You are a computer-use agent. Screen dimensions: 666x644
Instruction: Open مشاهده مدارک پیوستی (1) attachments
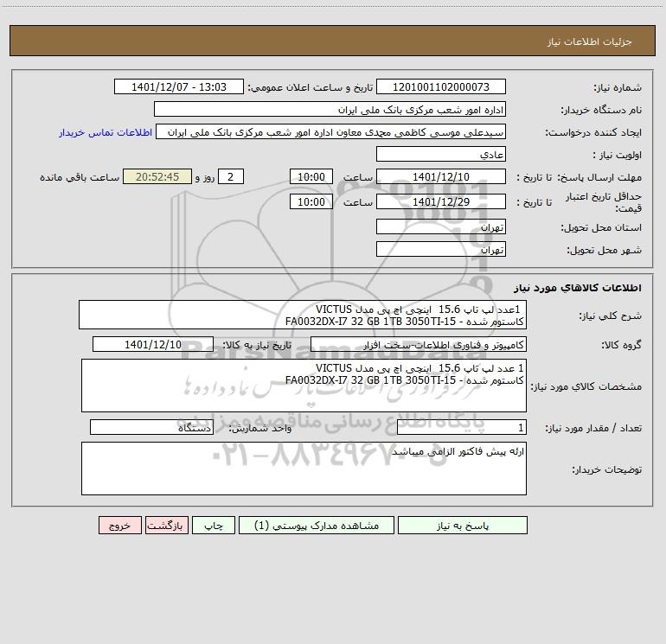pos(317,525)
